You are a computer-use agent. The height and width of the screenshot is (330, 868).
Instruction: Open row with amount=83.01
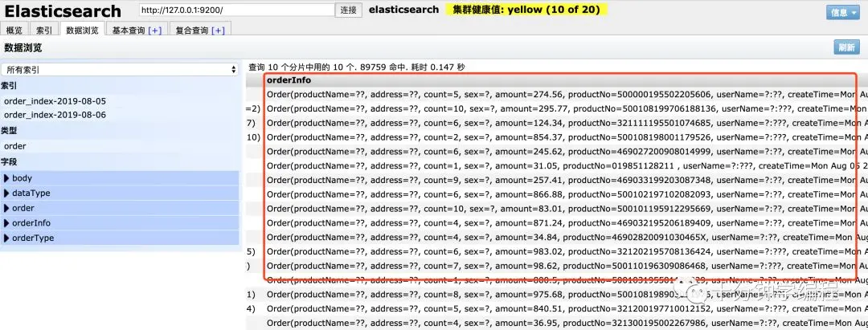pyautogui.click(x=557, y=209)
